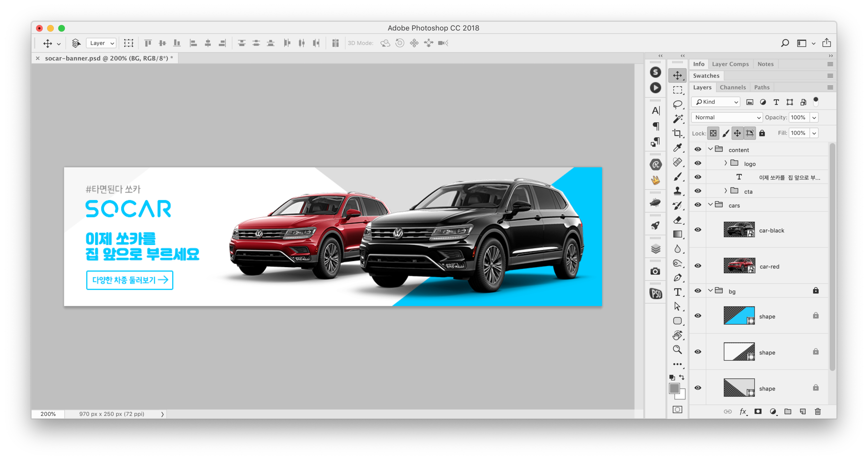Switch to the Channels tab

(733, 87)
